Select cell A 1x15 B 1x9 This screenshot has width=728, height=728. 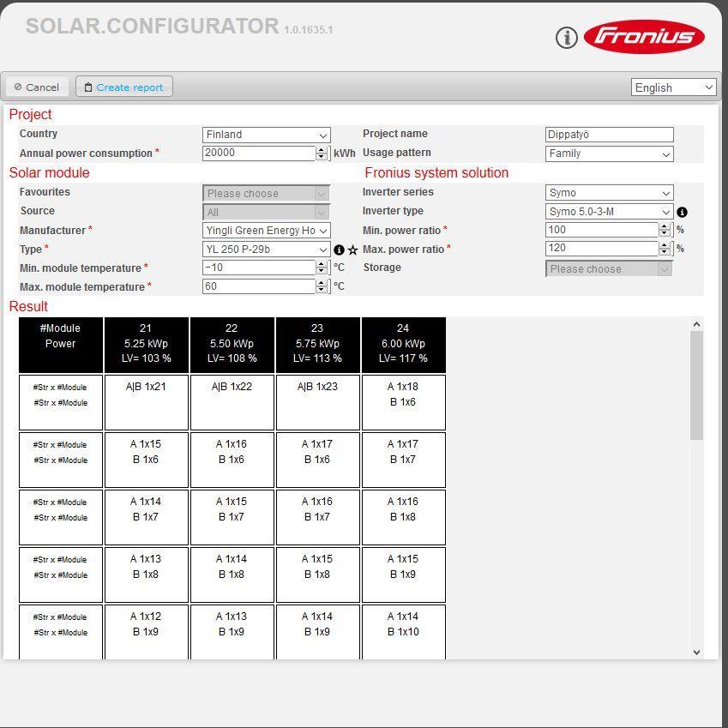(404, 575)
